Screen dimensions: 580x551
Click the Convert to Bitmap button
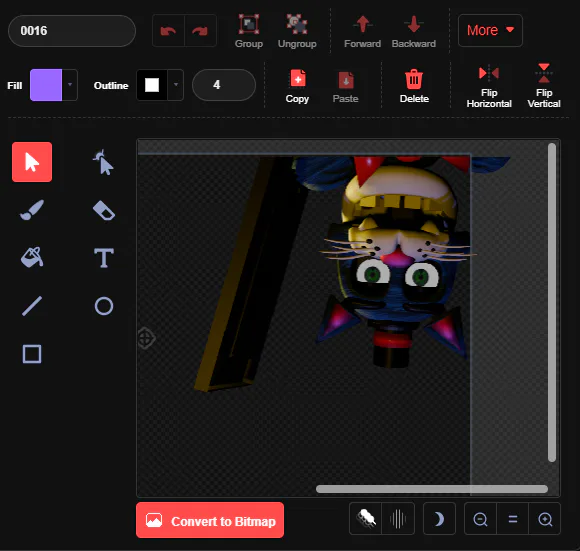click(x=210, y=520)
